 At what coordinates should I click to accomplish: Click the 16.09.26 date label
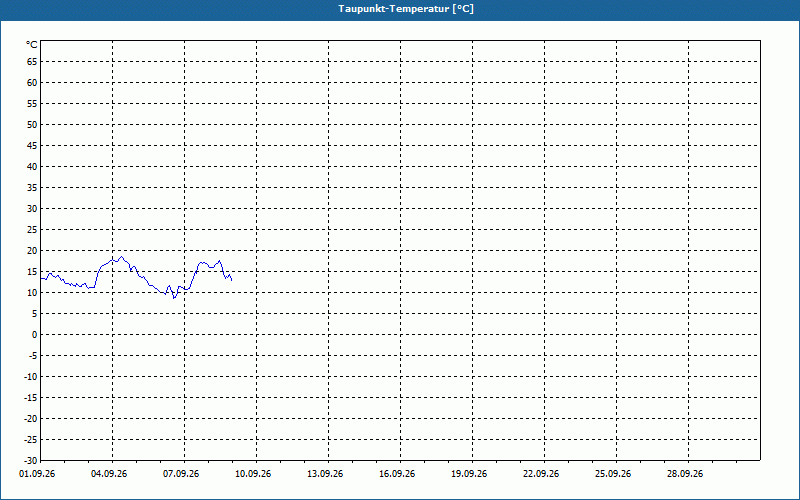coord(397,474)
